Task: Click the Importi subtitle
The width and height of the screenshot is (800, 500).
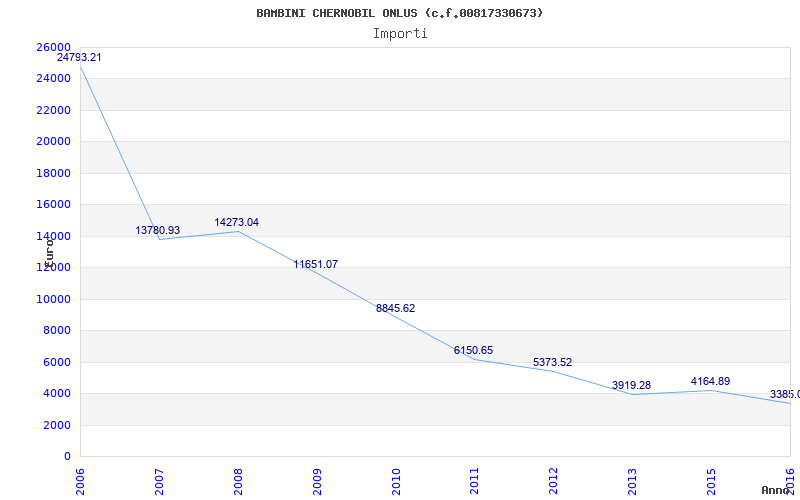Action: [400, 34]
